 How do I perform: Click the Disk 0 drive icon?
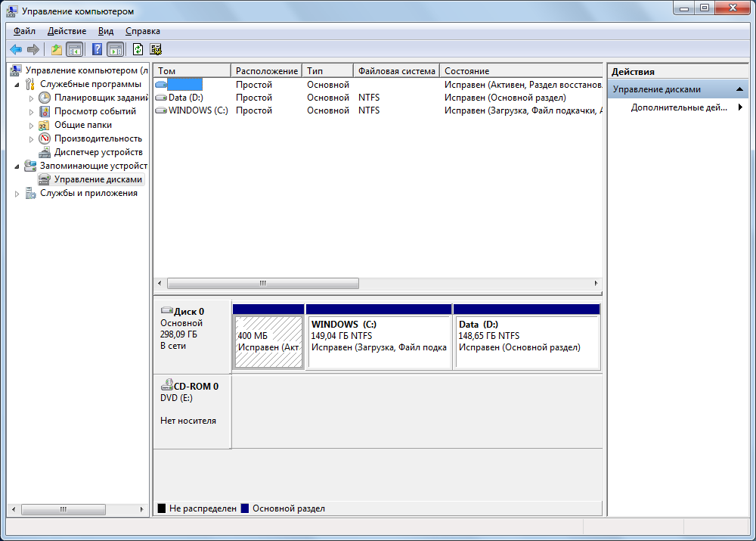click(x=166, y=310)
